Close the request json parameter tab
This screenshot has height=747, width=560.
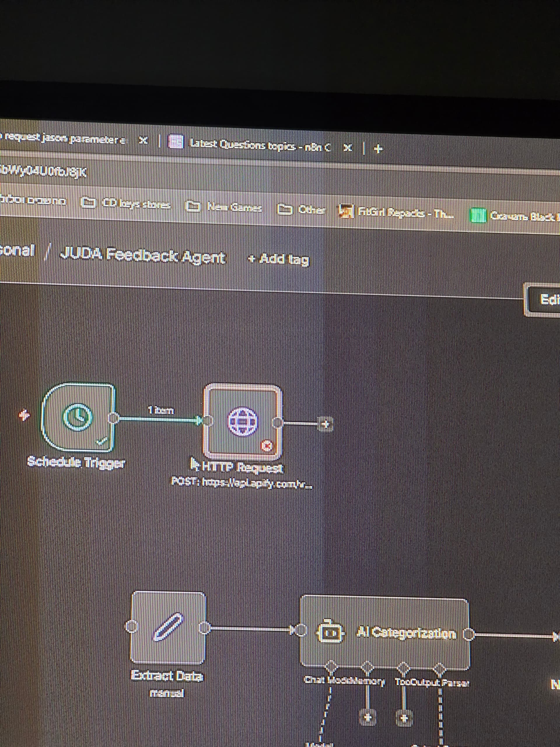tap(143, 140)
